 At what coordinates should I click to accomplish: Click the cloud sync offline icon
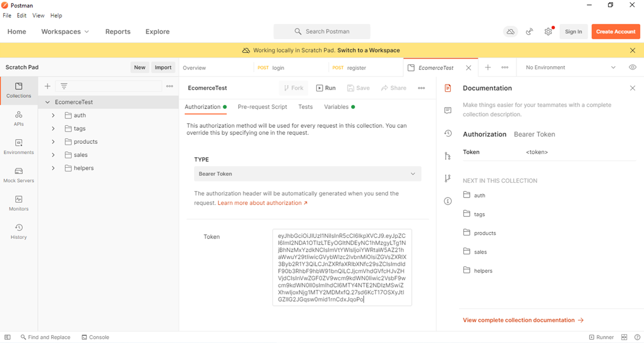pos(510,32)
